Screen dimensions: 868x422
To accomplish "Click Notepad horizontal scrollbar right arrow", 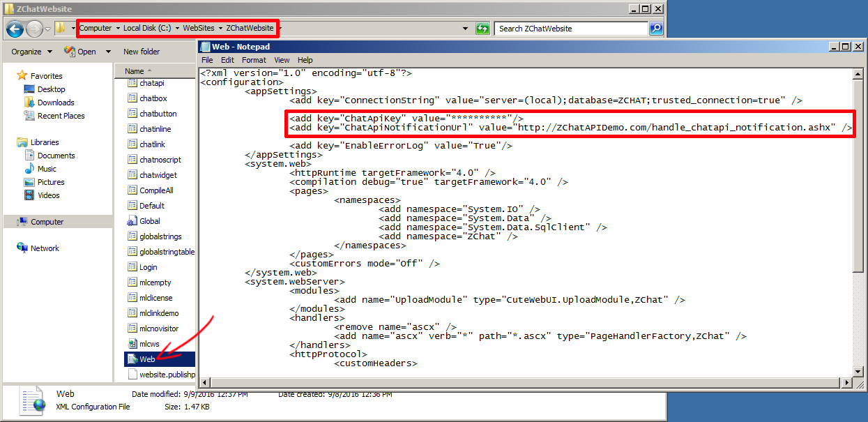I will point(847,383).
